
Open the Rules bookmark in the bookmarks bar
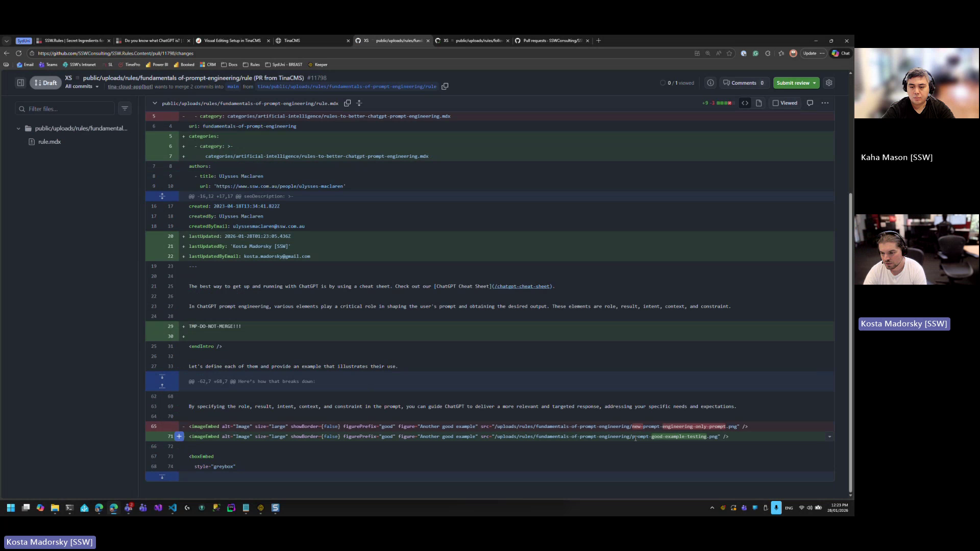coord(252,65)
